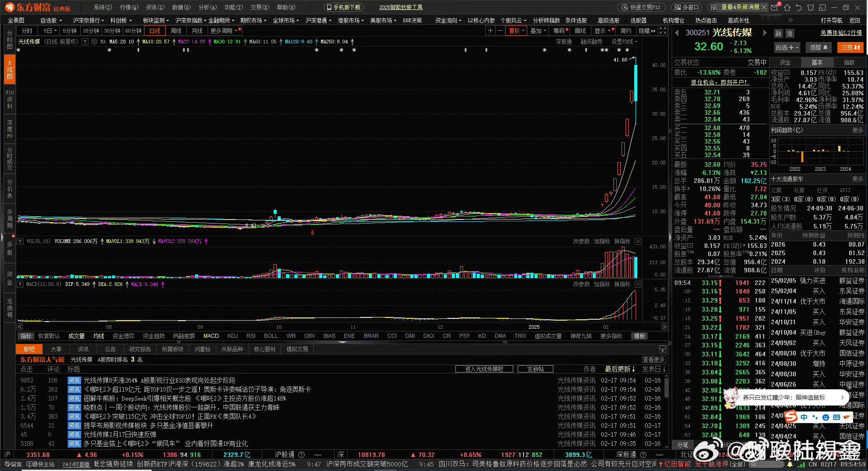The width and height of the screenshot is (868, 471).
Task: Close the MACD indicator panel
Action: 638,284
